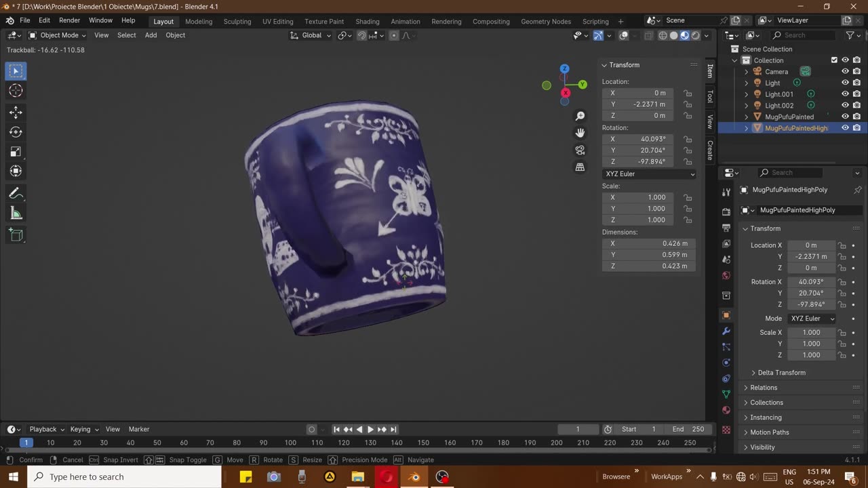868x488 pixels.
Task: Open the Physics properties tab icon
Action: pos(726,363)
